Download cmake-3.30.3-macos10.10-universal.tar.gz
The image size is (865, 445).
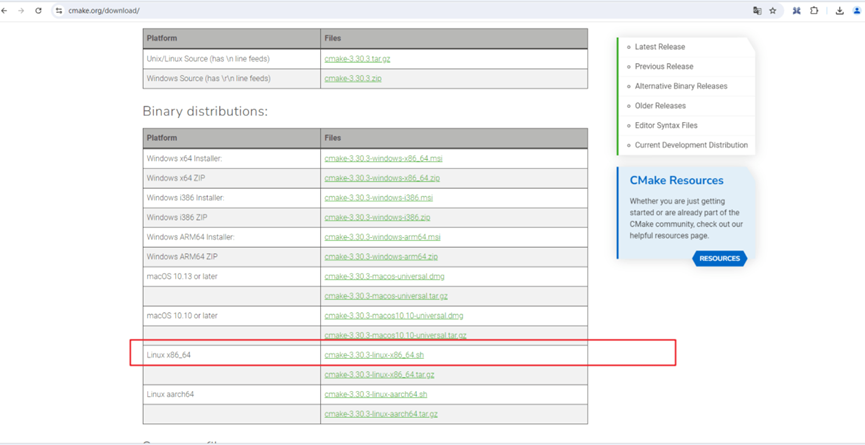pyautogui.click(x=396, y=335)
